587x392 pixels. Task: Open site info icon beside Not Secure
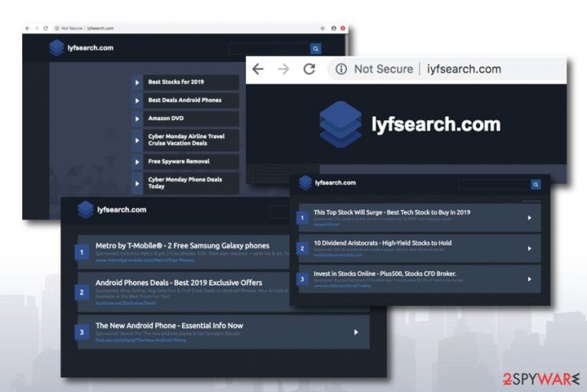tap(341, 70)
